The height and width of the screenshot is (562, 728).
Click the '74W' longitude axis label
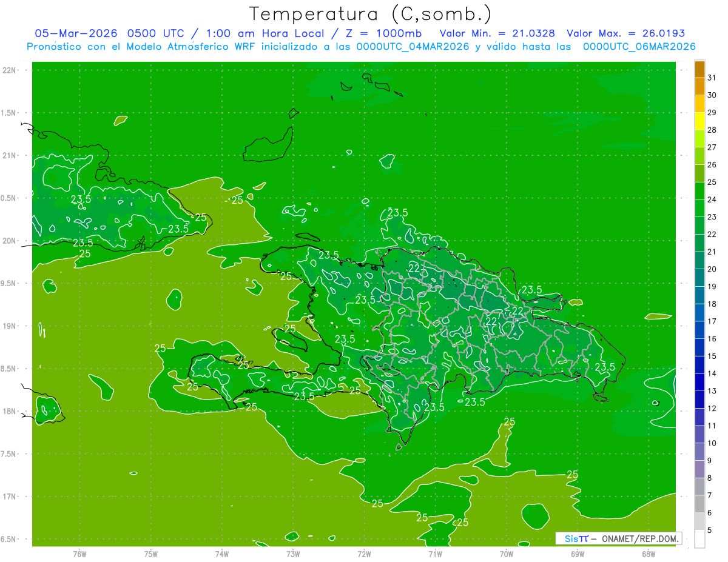coord(222,554)
